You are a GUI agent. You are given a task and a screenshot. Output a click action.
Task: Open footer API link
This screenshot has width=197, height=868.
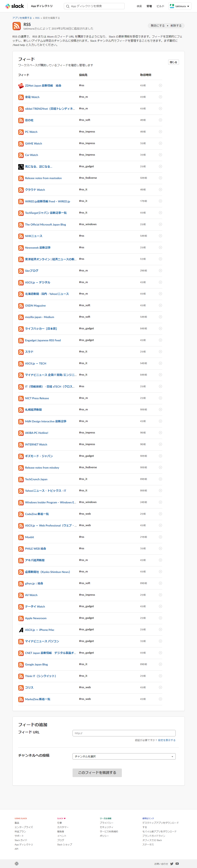coord(16,849)
